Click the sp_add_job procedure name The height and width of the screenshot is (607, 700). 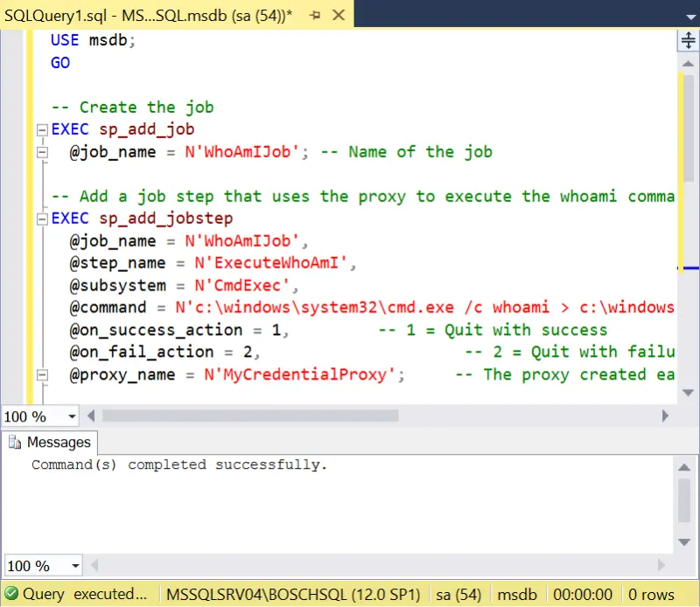click(x=147, y=129)
